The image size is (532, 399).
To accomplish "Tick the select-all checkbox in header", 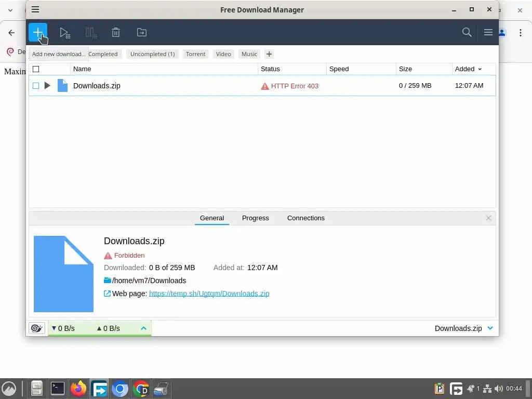I will [36, 69].
